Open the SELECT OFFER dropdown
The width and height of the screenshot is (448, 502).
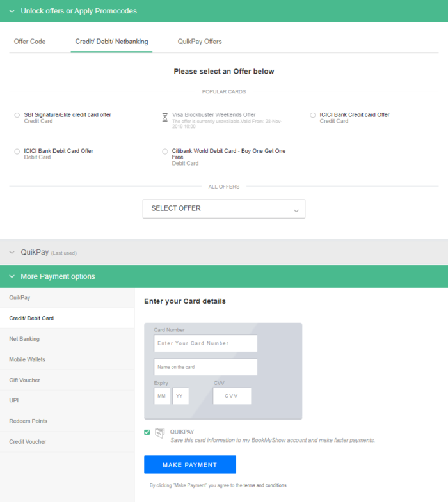[x=223, y=208]
